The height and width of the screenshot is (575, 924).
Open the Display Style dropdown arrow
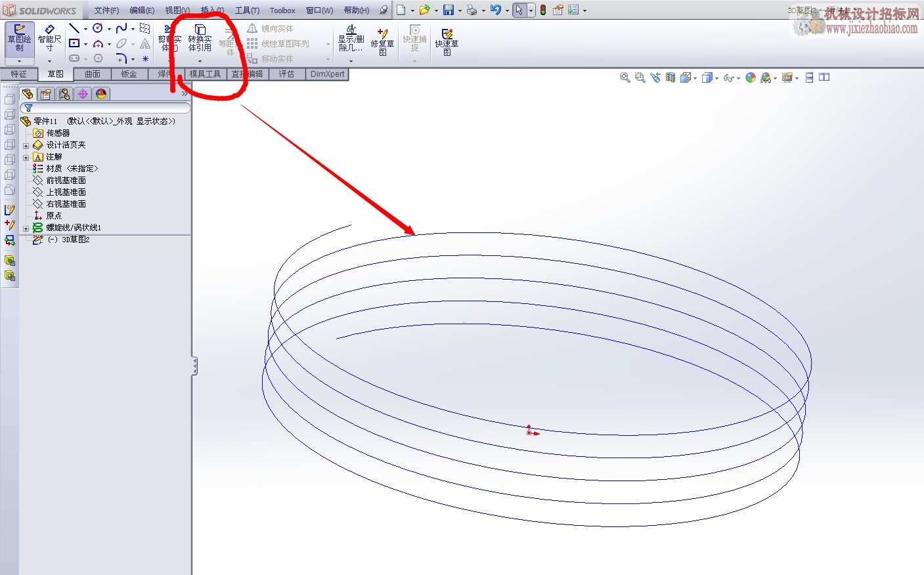716,78
